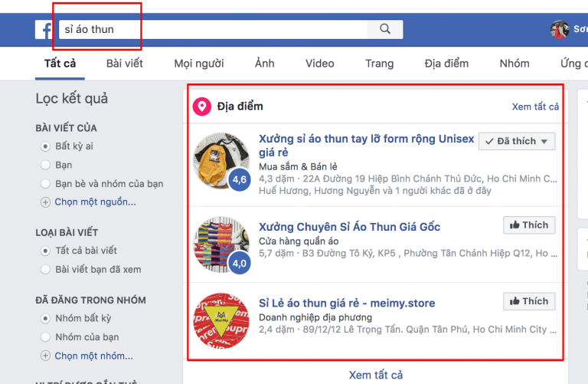The width and height of the screenshot is (588, 384).
Task: Select Bài viết bạn đã xem option
Action: pyautogui.click(x=45, y=270)
